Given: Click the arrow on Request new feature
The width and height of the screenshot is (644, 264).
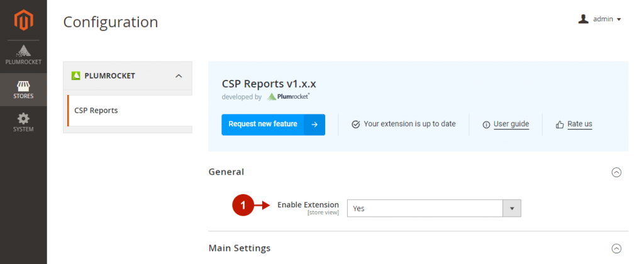Looking at the screenshot, I should [314, 124].
